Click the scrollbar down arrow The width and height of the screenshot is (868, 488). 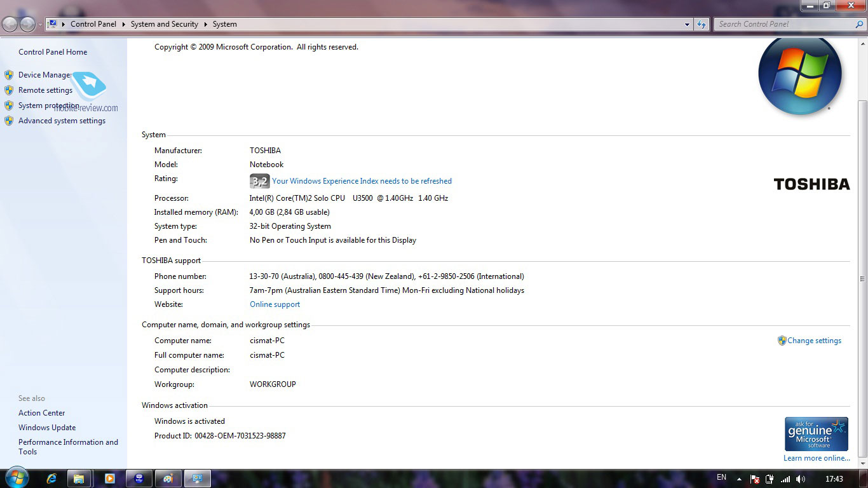(x=862, y=463)
